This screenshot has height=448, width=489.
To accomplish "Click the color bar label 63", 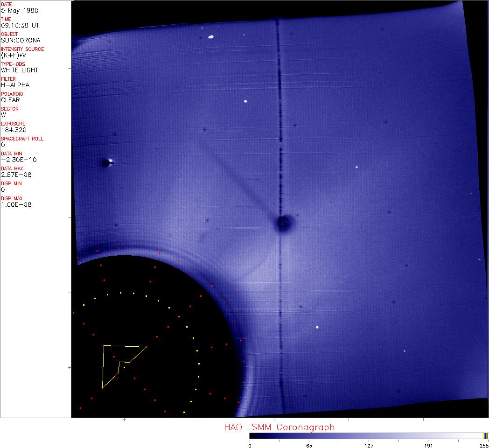I will click(x=308, y=445).
